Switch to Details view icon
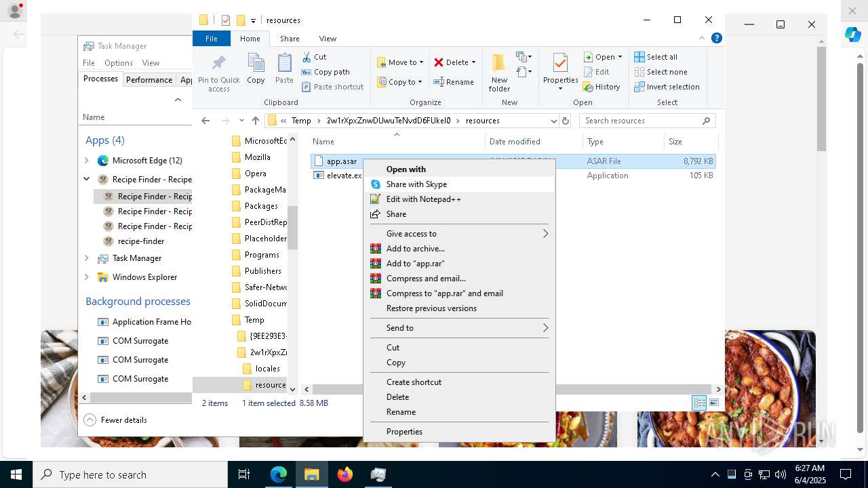 (699, 403)
